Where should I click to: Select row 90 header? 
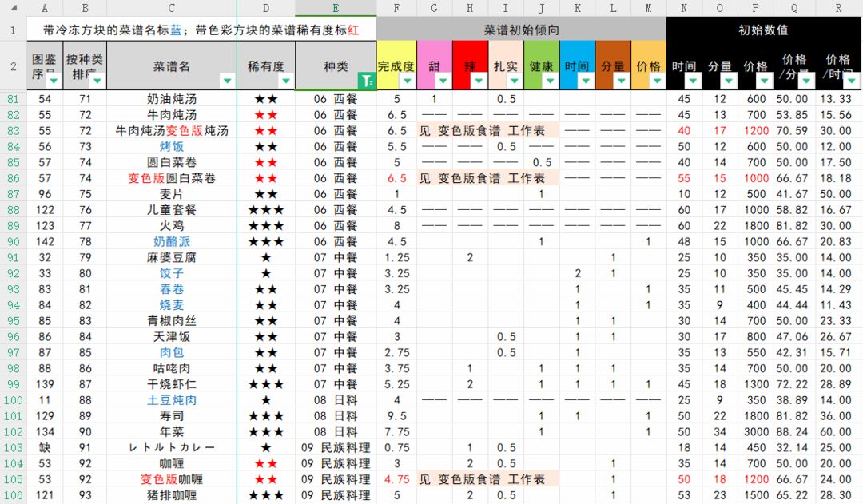coord(14,241)
